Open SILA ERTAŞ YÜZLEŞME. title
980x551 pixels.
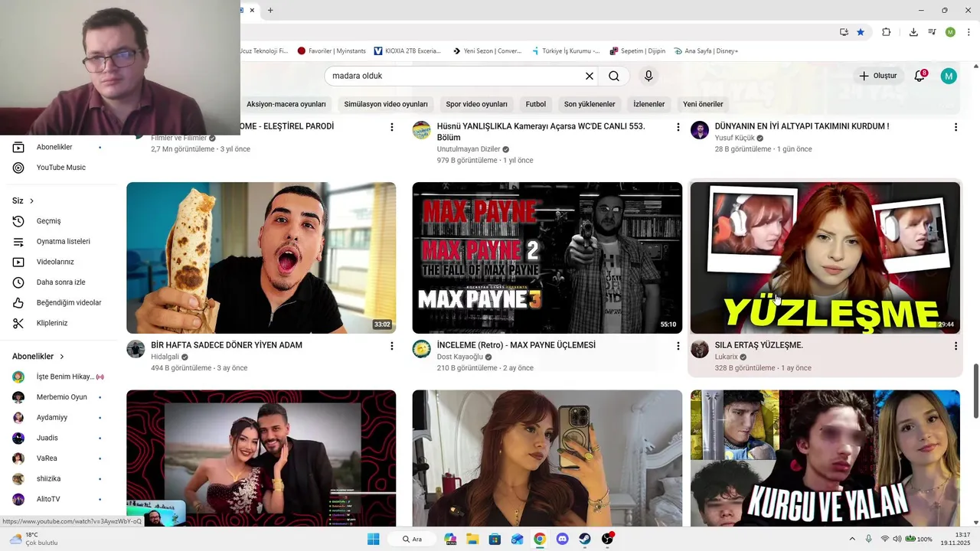pyautogui.click(x=759, y=345)
